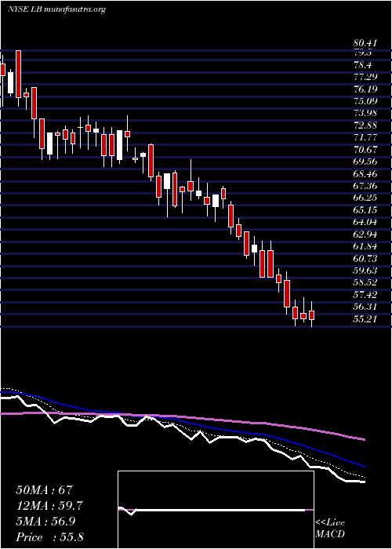Viewport: 392px width, 549px height.
Task: Click the 57.42 price axis label
Action: [x=365, y=295]
